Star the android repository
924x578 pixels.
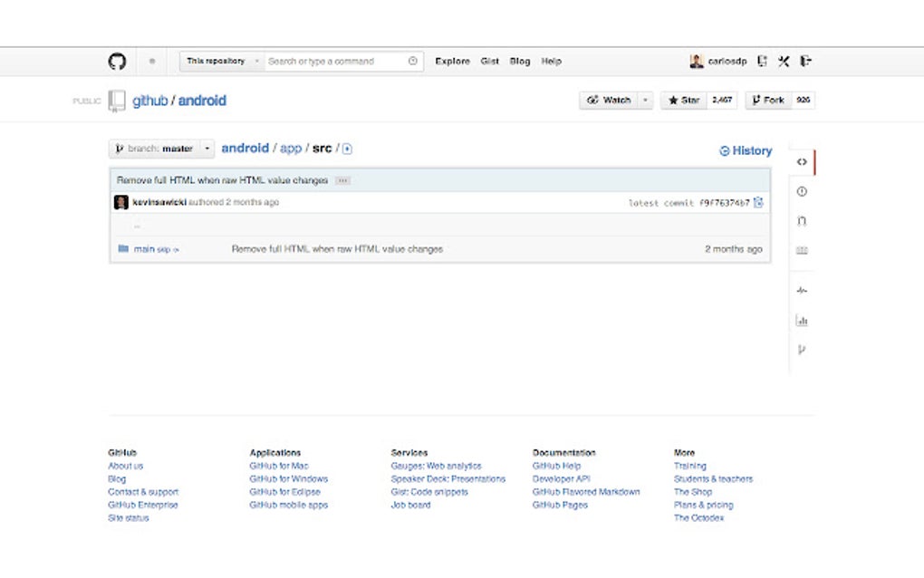click(x=682, y=101)
